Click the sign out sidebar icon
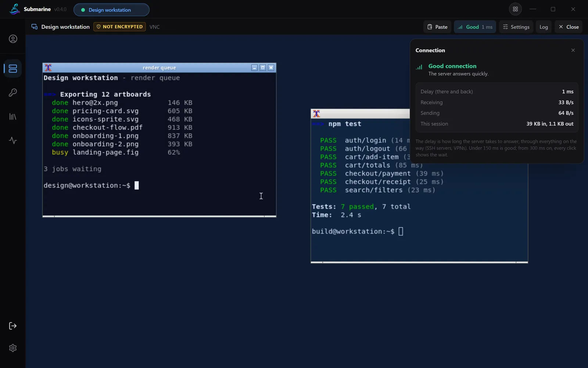588x368 pixels. coord(13,326)
